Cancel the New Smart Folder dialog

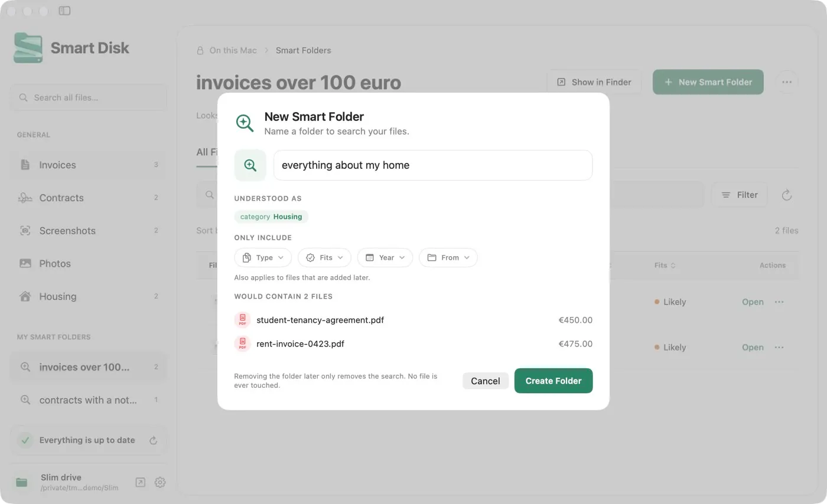pos(486,381)
